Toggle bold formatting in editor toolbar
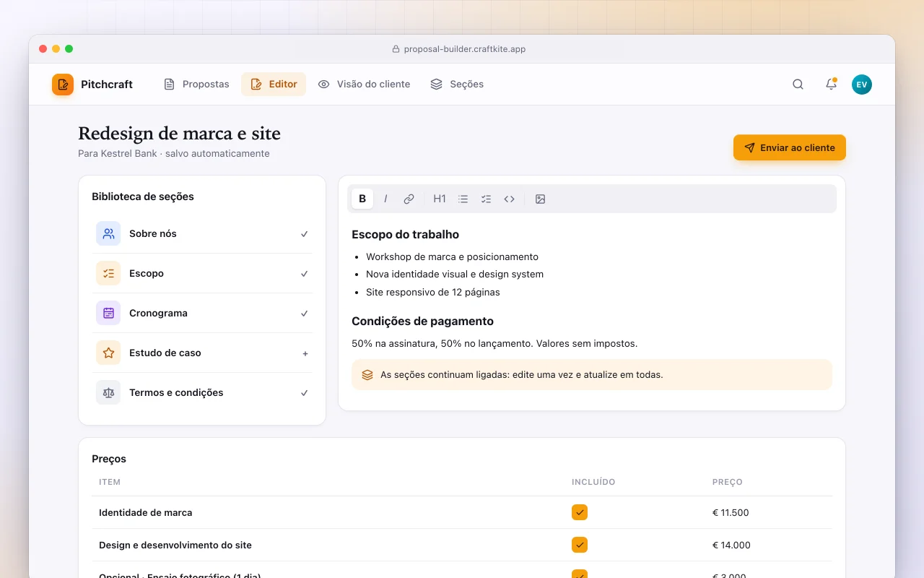Image resolution: width=924 pixels, height=578 pixels. point(362,199)
